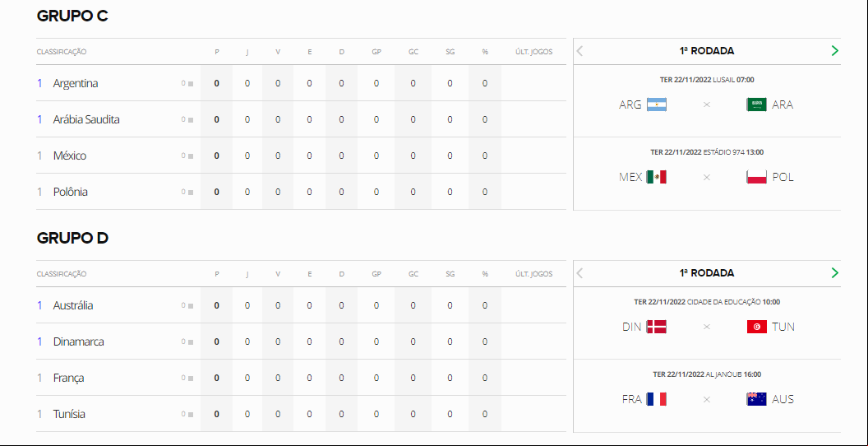Click the Denmark flag beside DIN
Screen dimensions: 868x446
coord(657,327)
